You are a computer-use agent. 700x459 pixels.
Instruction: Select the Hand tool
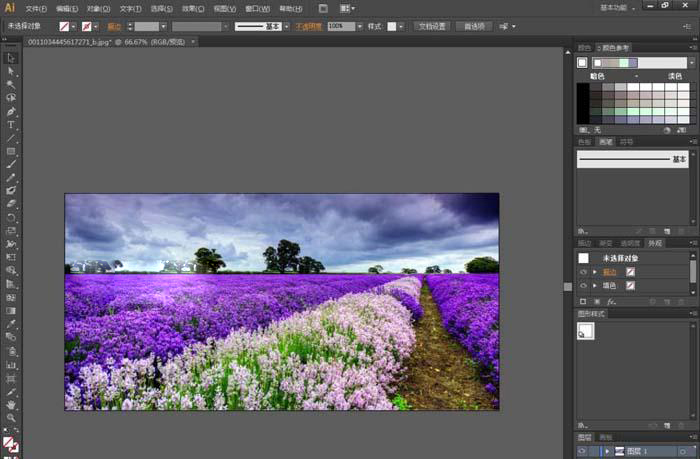coord(11,405)
